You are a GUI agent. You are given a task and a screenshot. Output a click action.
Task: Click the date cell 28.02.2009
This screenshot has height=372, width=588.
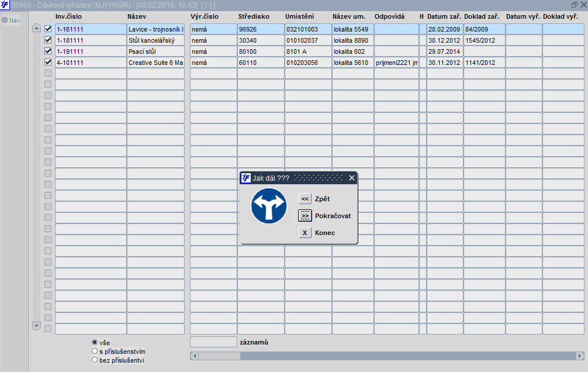tap(445, 29)
